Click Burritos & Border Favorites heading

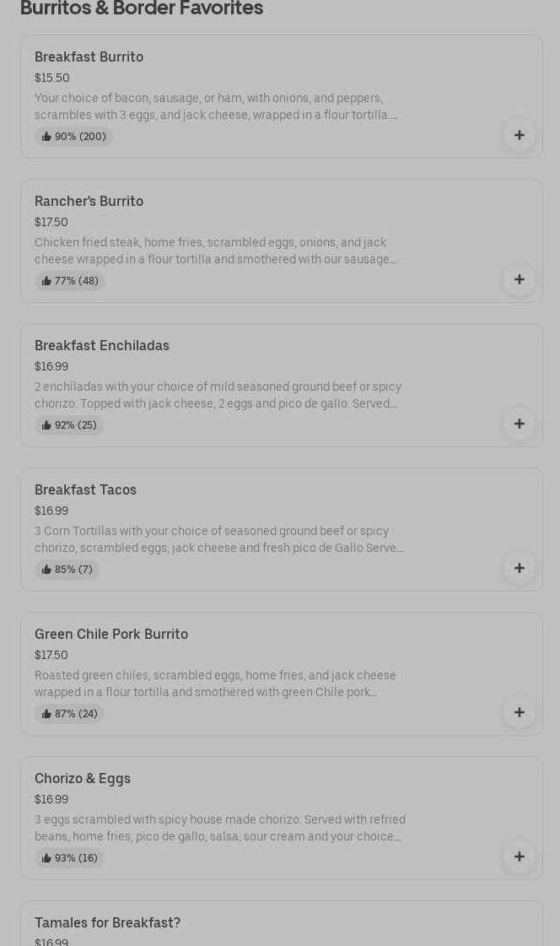[142, 8]
